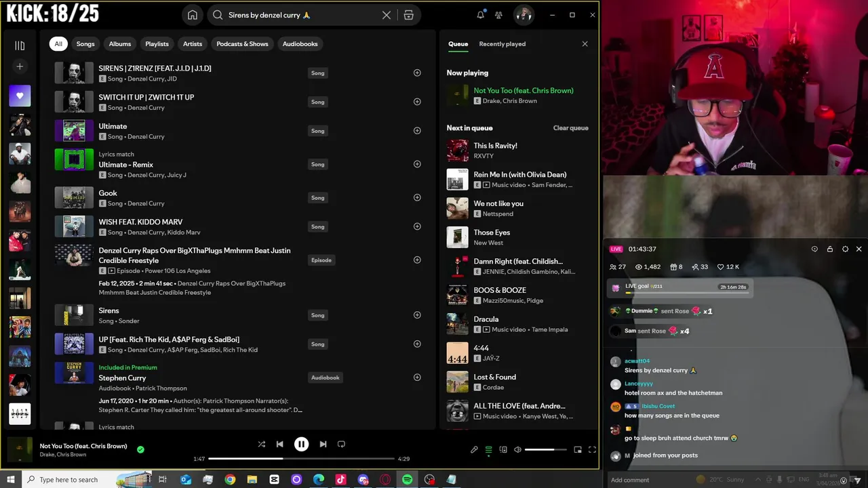Switch to Recently played tab

(502, 44)
